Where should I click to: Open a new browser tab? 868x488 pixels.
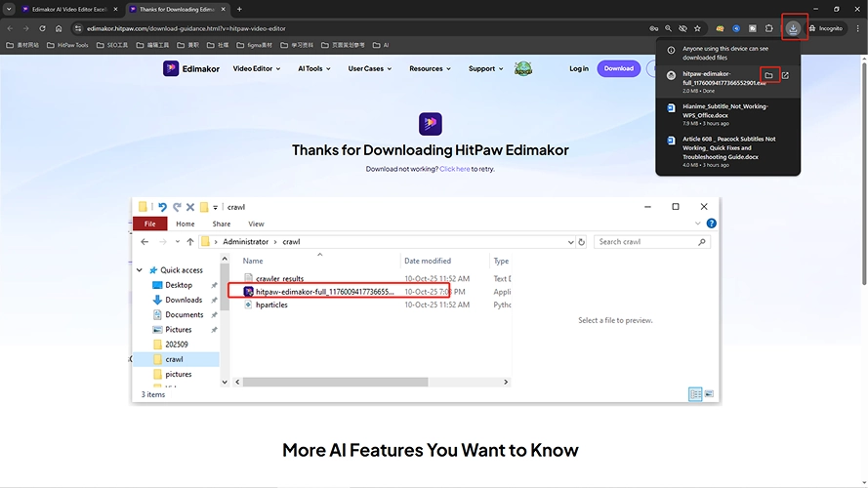[239, 9]
